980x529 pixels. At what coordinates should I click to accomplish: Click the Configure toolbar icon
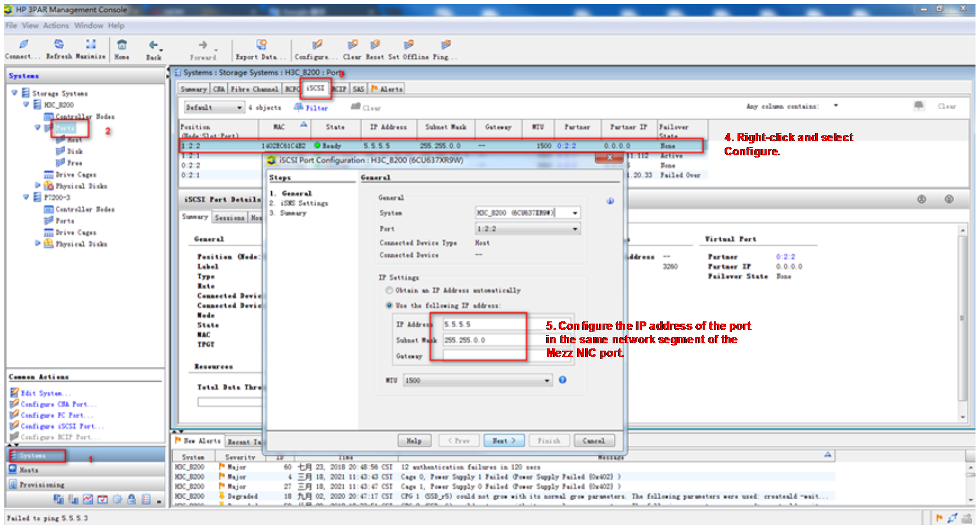pyautogui.click(x=317, y=44)
